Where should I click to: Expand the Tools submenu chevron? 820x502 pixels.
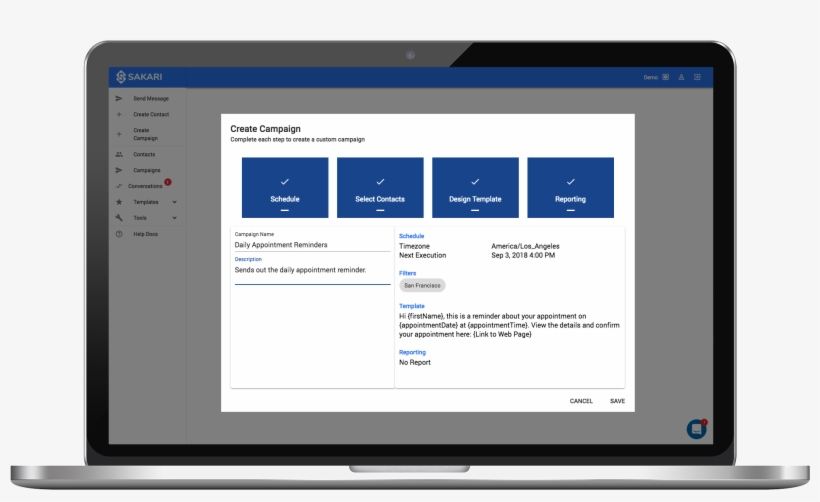174,218
